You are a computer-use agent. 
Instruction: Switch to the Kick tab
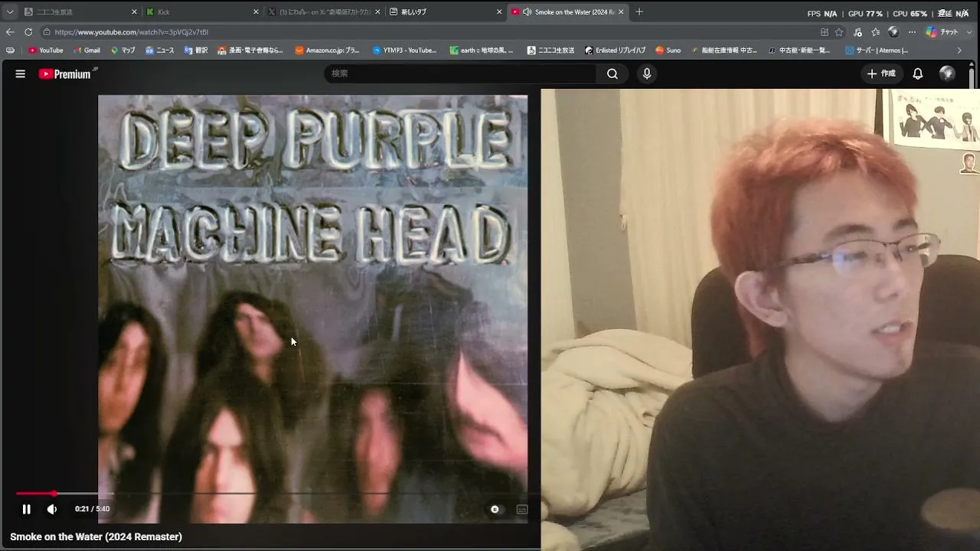coord(201,12)
